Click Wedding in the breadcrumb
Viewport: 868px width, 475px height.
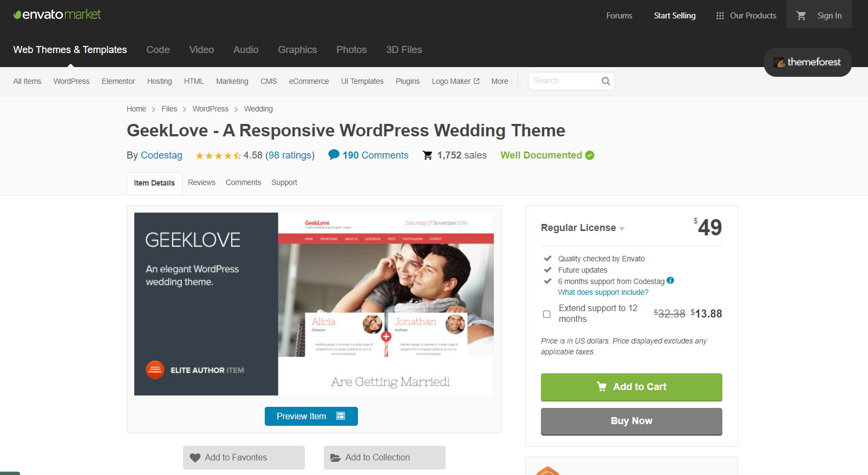pos(258,109)
